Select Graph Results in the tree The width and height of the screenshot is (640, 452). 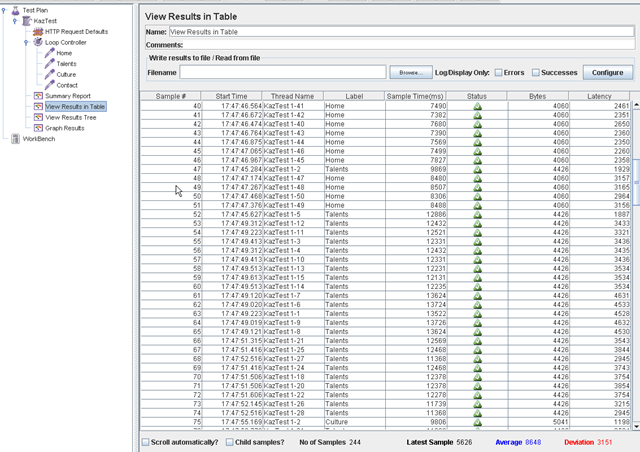point(64,128)
